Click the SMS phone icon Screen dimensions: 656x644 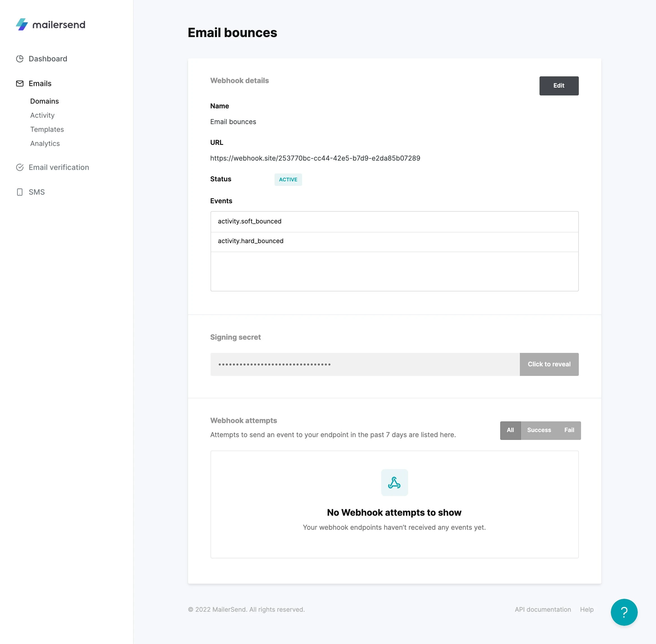pyautogui.click(x=20, y=192)
